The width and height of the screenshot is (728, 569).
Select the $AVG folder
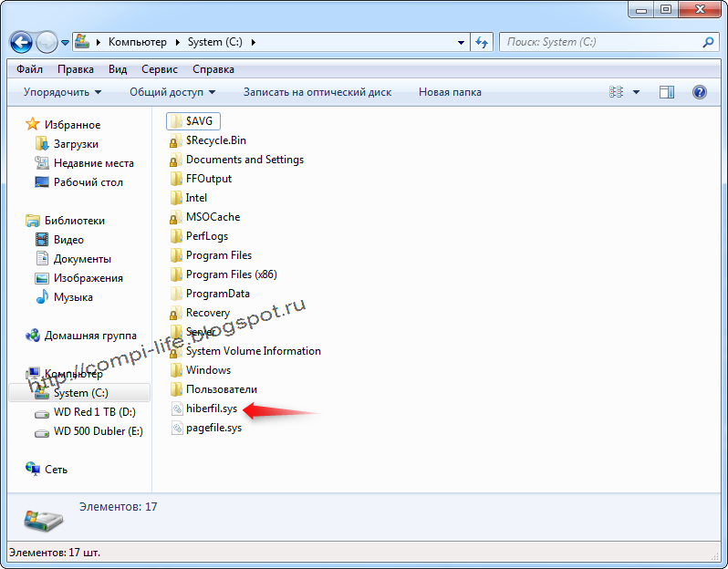coord(193,121)
